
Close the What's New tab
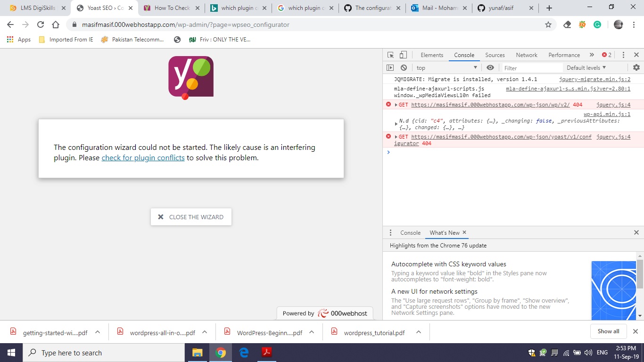464,232
